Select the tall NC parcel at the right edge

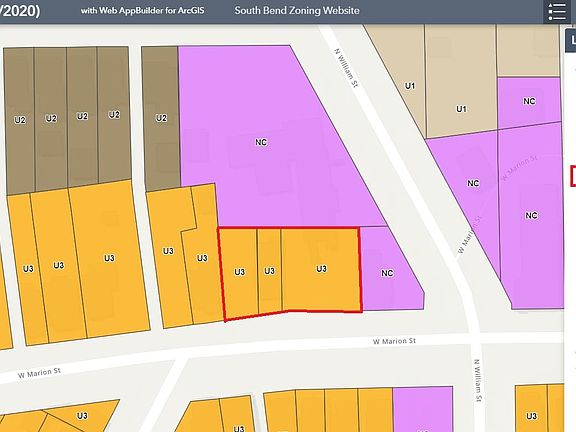(531, 215)
